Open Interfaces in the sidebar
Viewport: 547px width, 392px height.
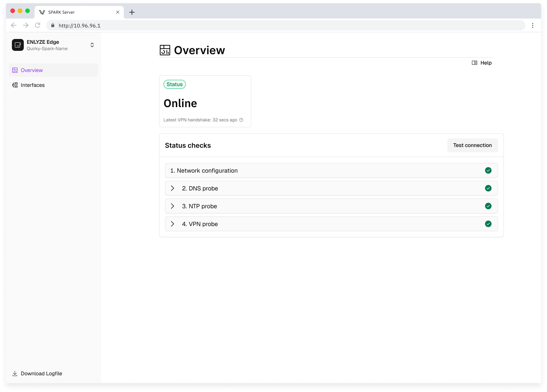32,85
